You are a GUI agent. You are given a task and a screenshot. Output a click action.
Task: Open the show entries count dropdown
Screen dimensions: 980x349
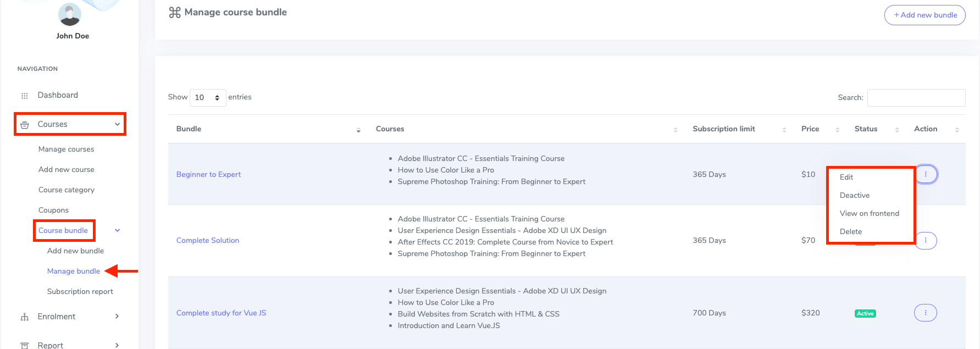[208, 97]
